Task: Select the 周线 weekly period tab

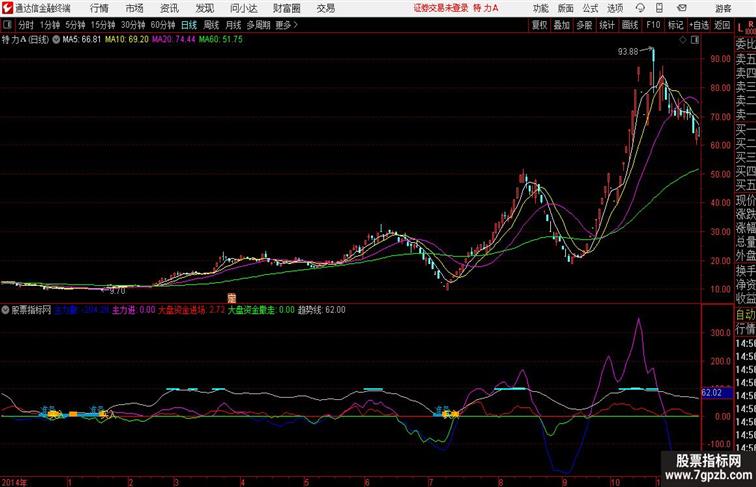Action: pyautogui.click(x=211, y=25)
